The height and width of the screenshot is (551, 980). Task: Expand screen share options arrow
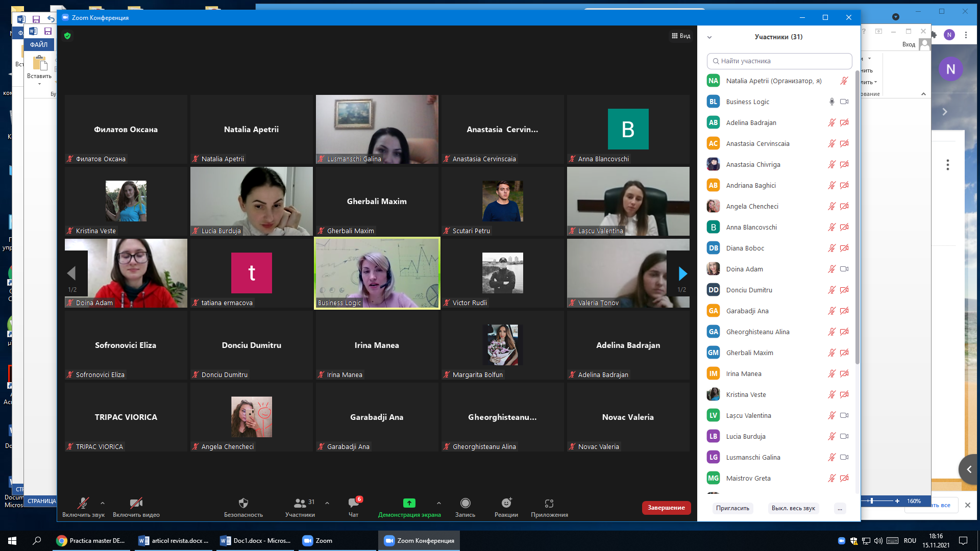coord(439,503)
